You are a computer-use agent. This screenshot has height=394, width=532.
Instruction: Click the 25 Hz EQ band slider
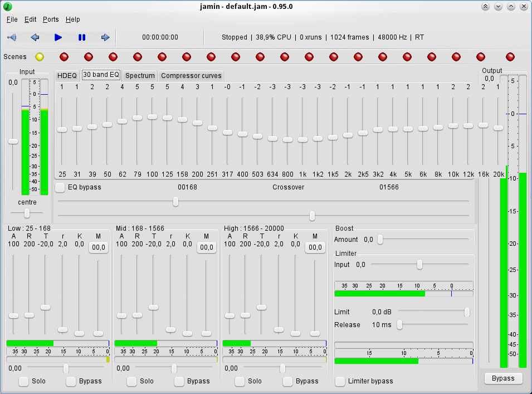click(62, 130)
